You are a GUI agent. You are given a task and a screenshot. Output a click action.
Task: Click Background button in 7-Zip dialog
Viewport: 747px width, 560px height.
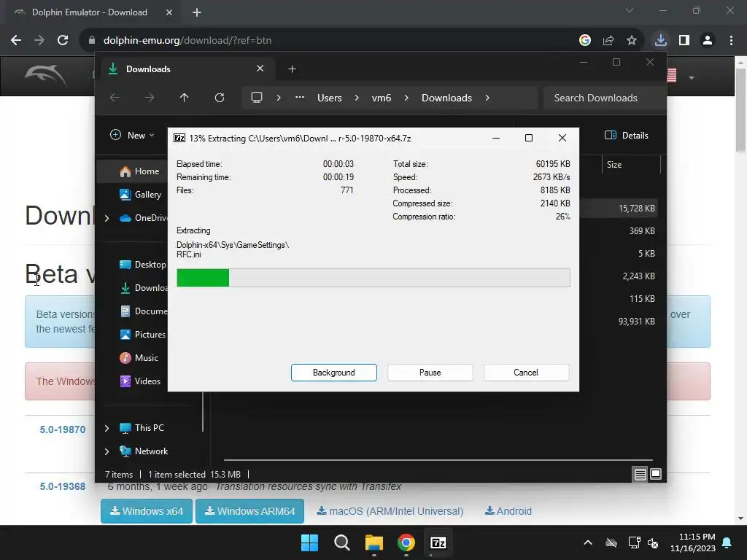click(333, 373)
